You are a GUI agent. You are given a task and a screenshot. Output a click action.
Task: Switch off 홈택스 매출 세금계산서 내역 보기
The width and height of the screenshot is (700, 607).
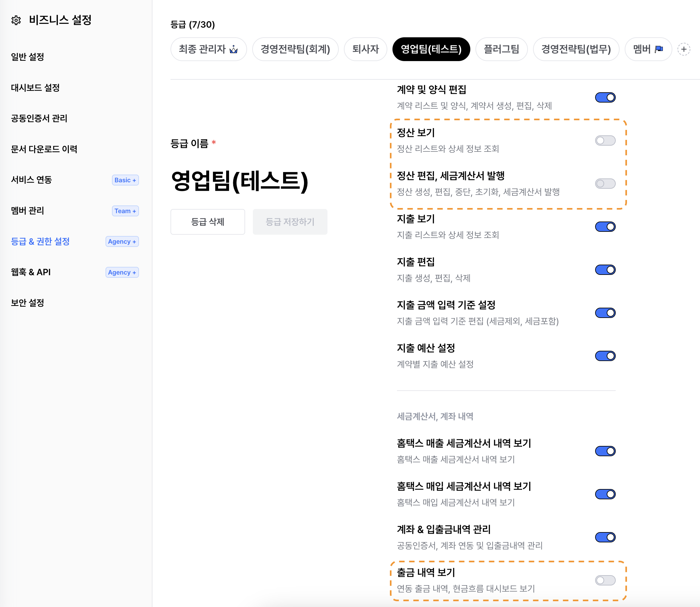point(605,451)
